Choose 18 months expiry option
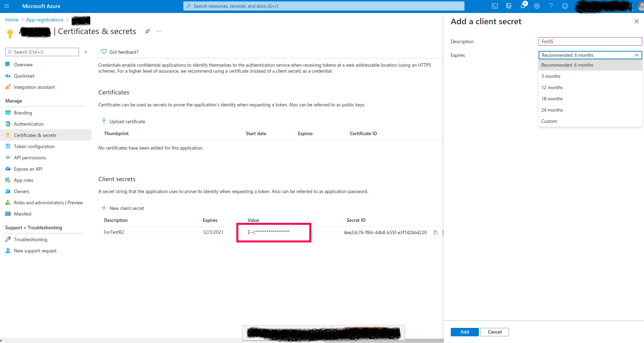The image size is (644, 343). 590,99
